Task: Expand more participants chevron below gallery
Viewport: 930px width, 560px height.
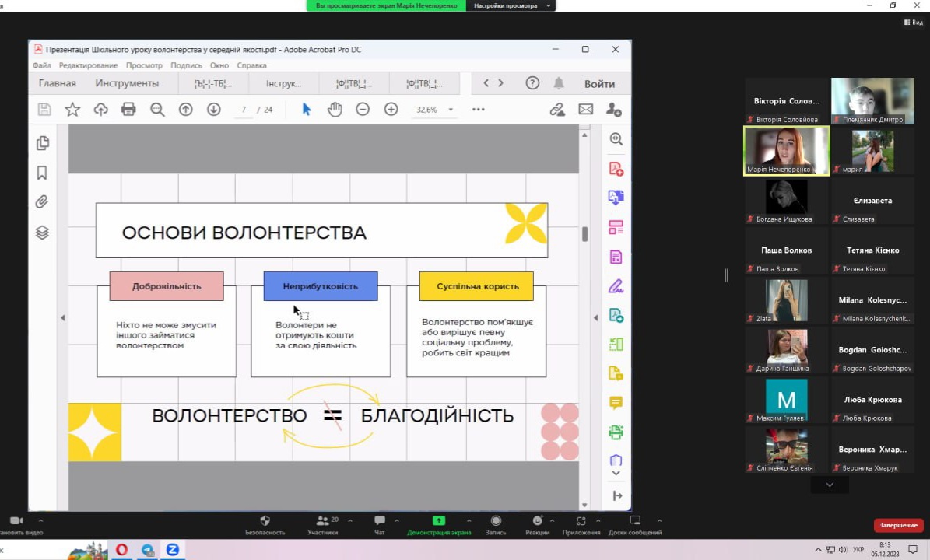Action: point(830,485)
